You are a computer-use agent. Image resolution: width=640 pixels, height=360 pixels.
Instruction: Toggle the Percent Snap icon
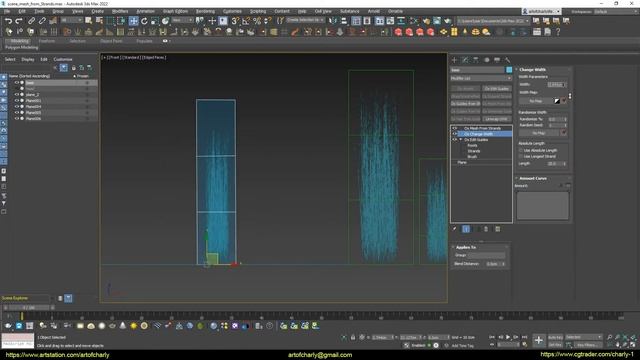(257, 21)
